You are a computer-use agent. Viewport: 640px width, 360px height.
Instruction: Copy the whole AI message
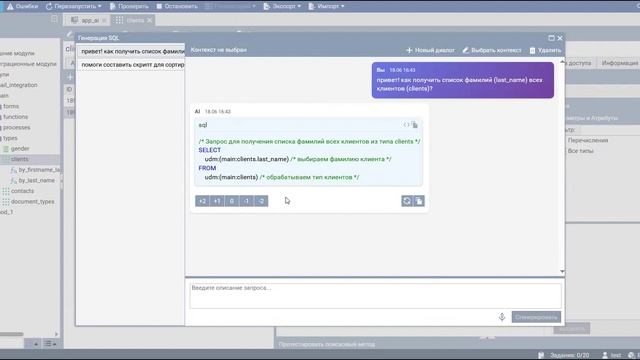419,201
